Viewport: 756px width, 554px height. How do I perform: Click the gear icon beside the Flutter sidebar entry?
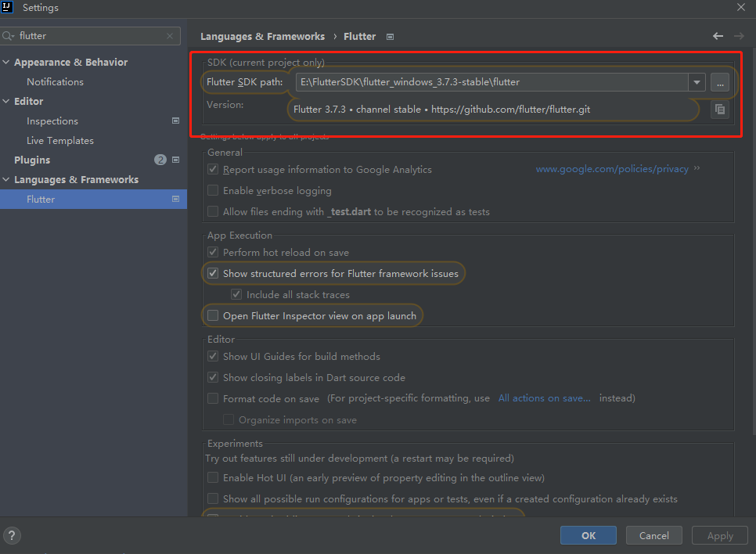(175, 199)
